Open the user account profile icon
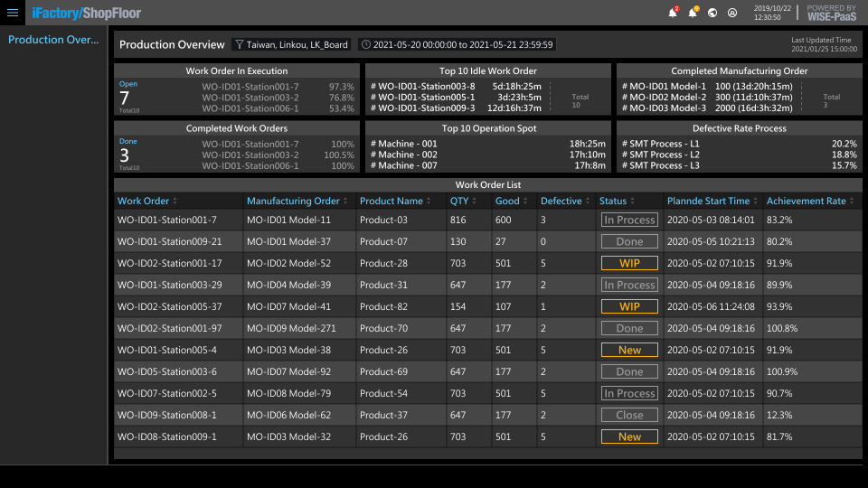868x488 pixels. point(732,13)
